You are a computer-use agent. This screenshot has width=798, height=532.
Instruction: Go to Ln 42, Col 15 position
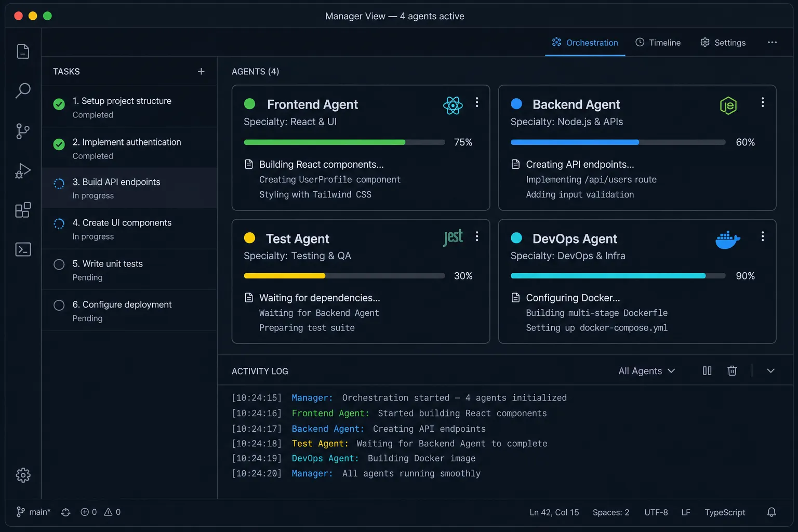point(554,512)
